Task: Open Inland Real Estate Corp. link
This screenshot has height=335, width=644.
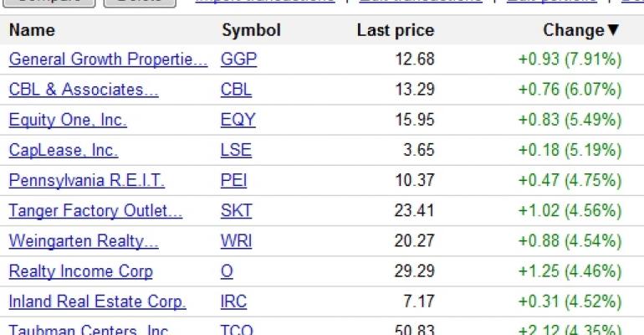Action: tap(97, 301)
